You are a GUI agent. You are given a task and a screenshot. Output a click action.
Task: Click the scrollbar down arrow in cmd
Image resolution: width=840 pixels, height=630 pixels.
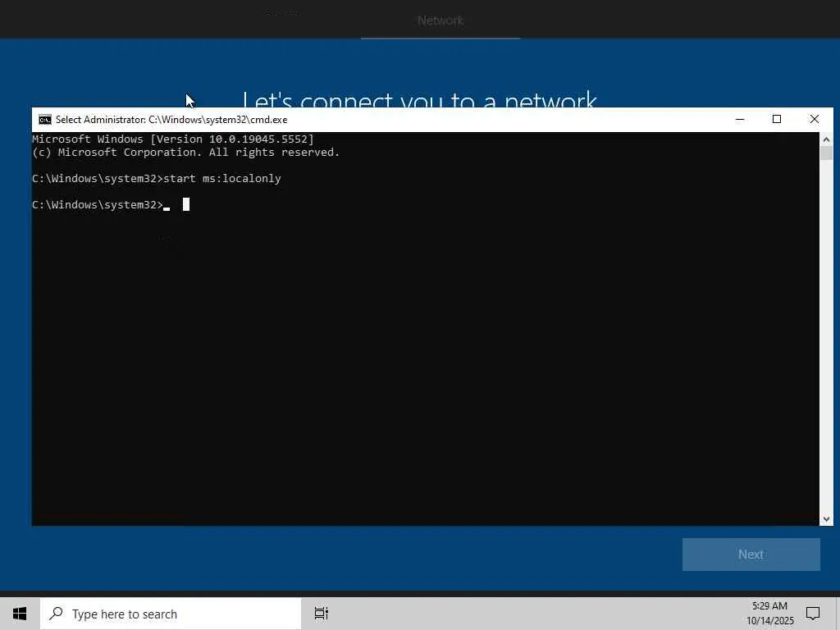[x=826, y=518]
